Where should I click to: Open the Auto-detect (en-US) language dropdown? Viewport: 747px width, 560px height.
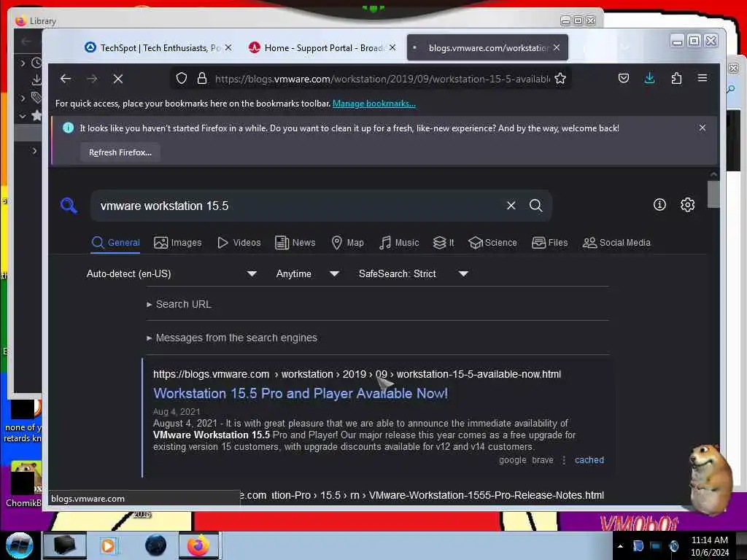171,274
